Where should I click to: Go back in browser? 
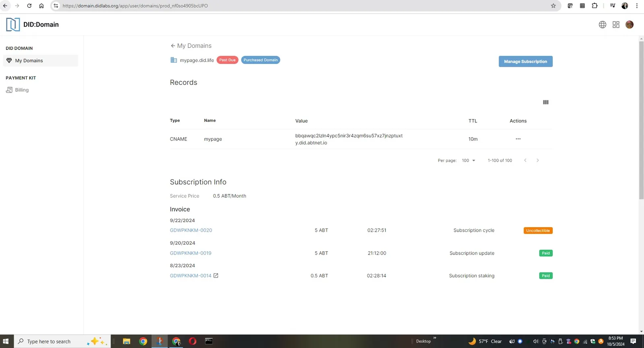[5, 6]
